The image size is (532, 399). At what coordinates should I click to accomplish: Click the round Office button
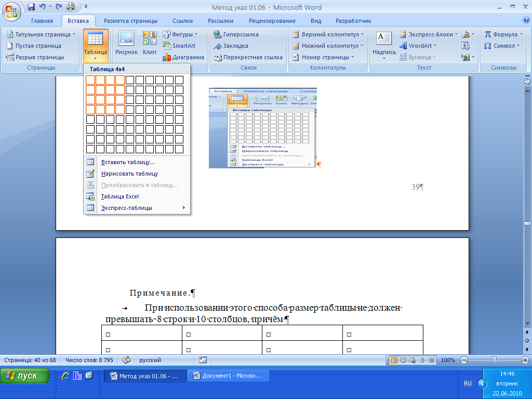(11, 11)
